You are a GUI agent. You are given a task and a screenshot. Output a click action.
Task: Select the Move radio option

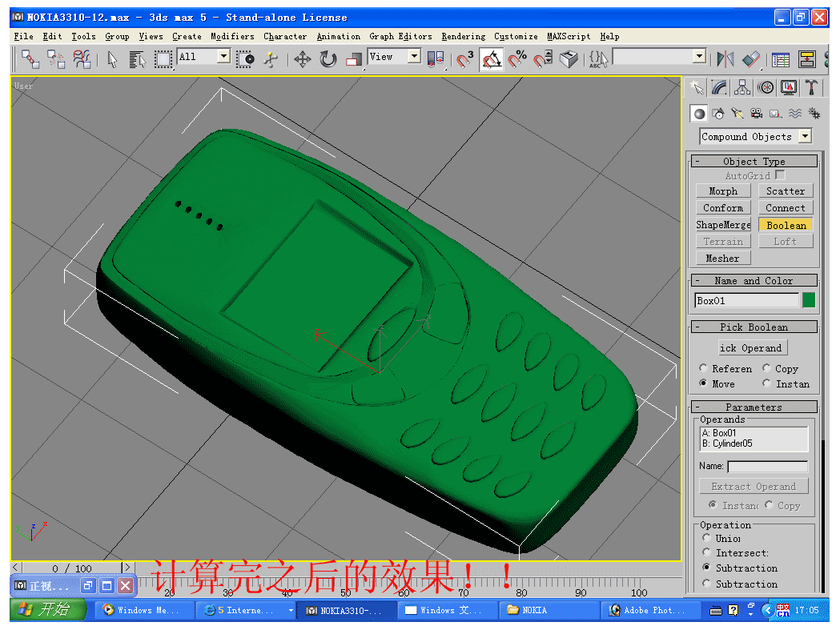point(703,383)
